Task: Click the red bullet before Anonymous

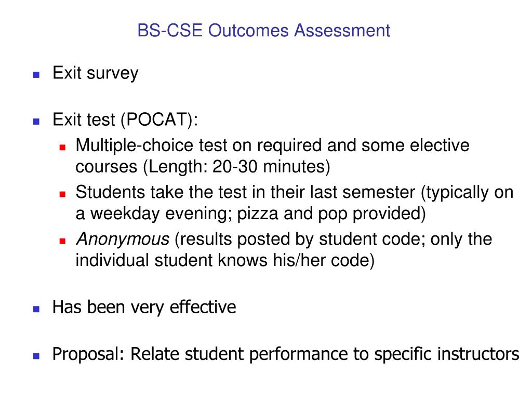Action: 62,241
